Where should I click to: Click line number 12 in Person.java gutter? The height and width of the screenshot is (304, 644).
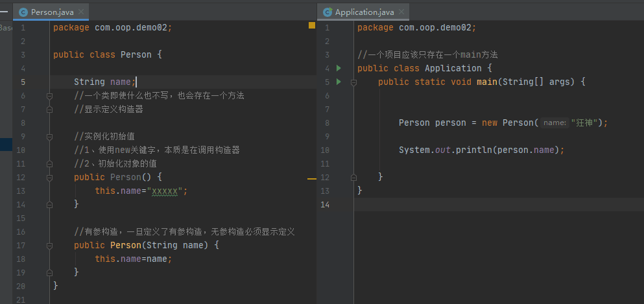point(22,177)
